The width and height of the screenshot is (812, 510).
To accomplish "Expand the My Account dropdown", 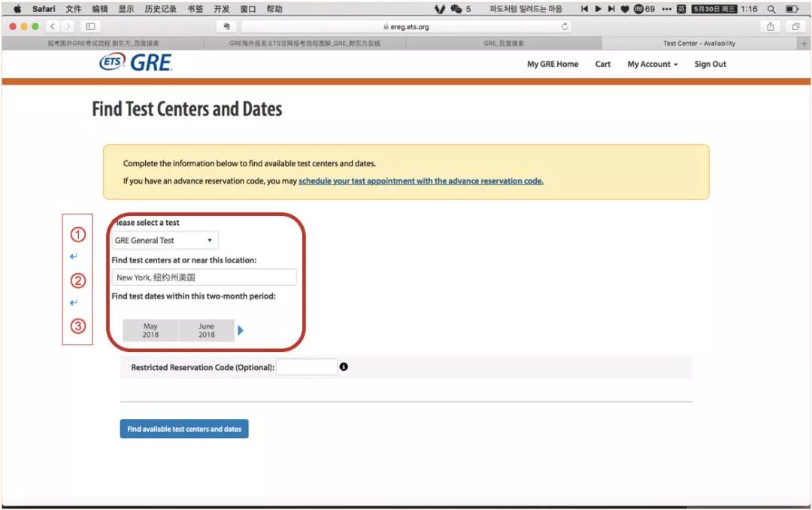I will [653, 64].
